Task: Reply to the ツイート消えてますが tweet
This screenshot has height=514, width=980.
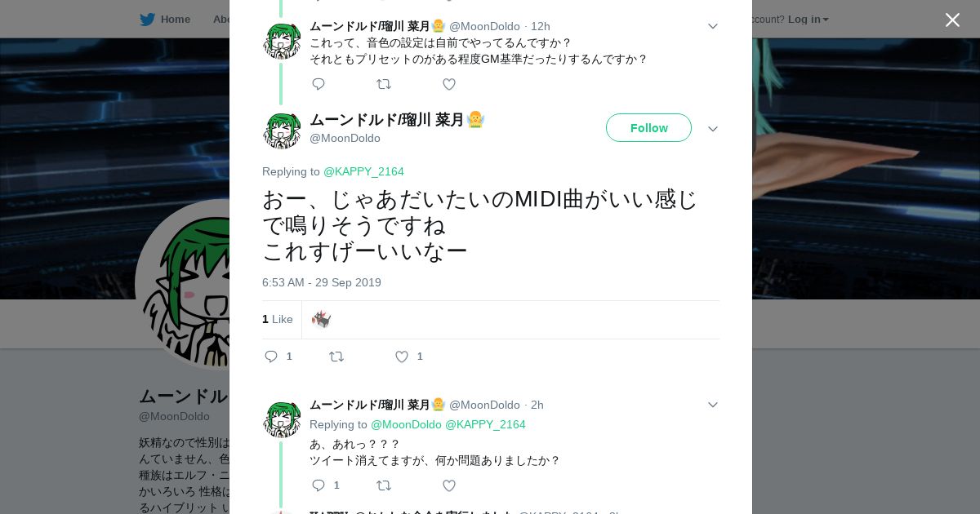Action: (318, 485)
